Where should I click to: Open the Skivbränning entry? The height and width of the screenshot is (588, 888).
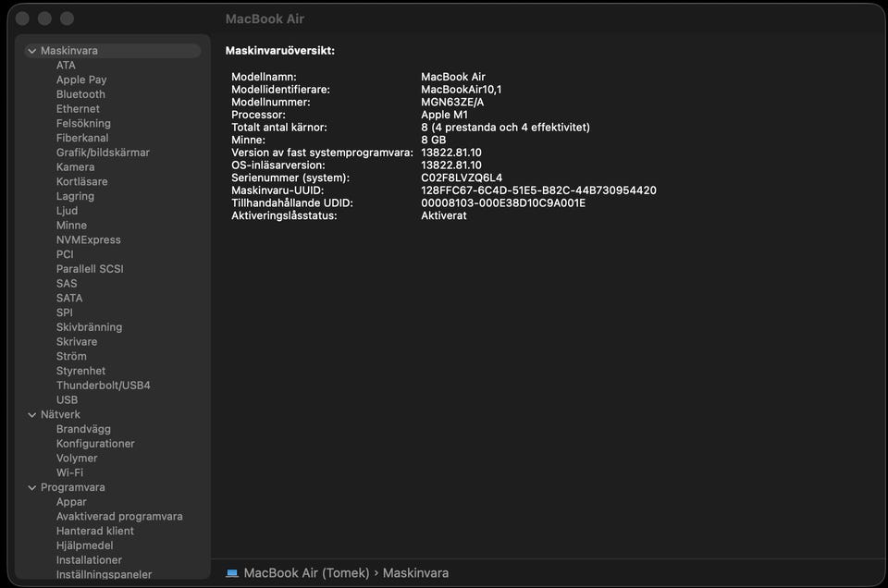click(x=89, y=327)
